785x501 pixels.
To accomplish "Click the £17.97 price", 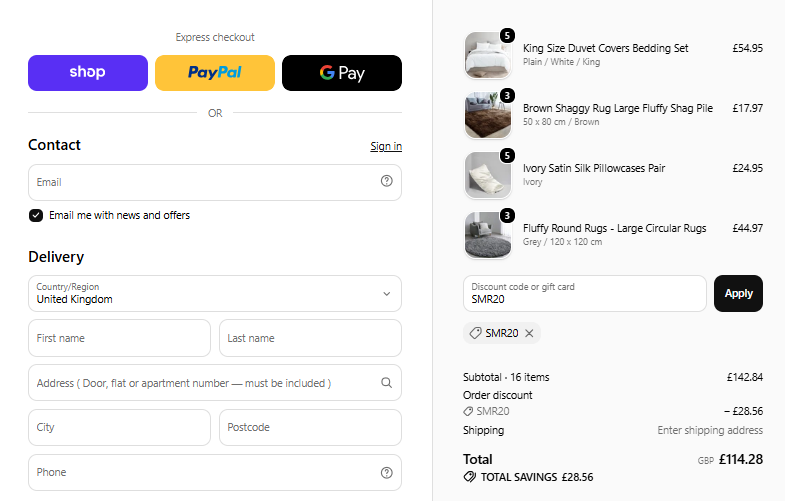I will pyautogui.click(x=747, y=109).
